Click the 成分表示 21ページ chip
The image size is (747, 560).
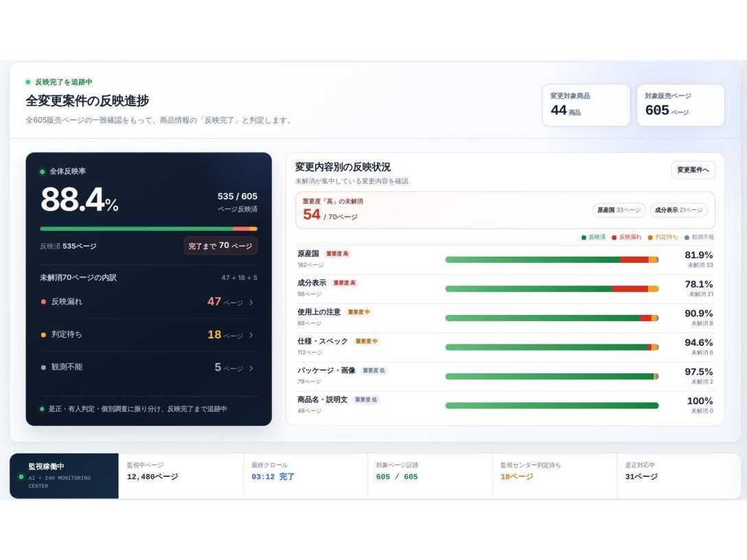click(x=678, y=210)
